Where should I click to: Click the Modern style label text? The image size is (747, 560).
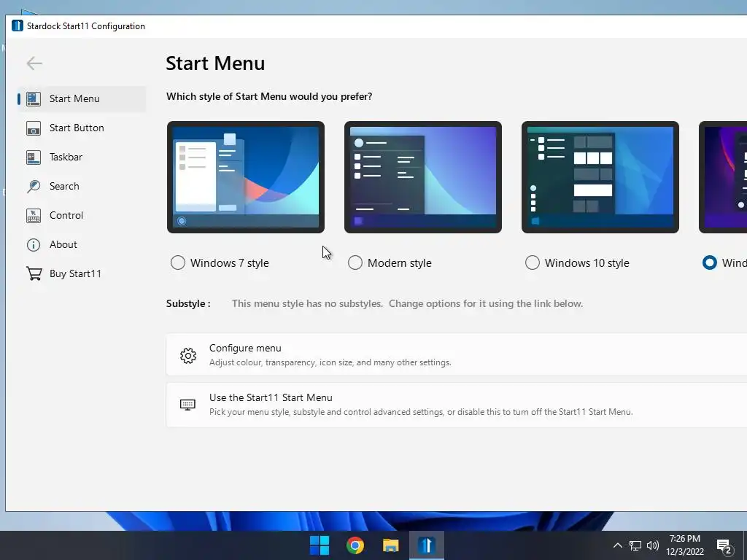click(x=400, y=262)
